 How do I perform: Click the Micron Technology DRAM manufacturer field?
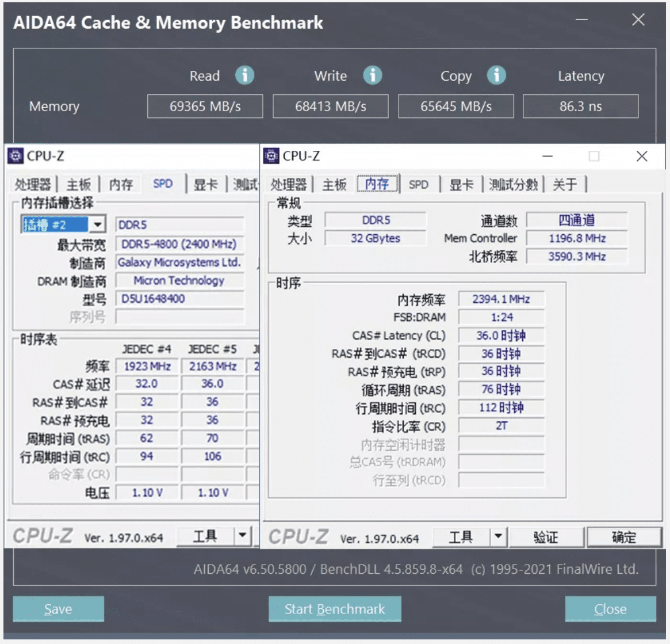coord(179,280)
